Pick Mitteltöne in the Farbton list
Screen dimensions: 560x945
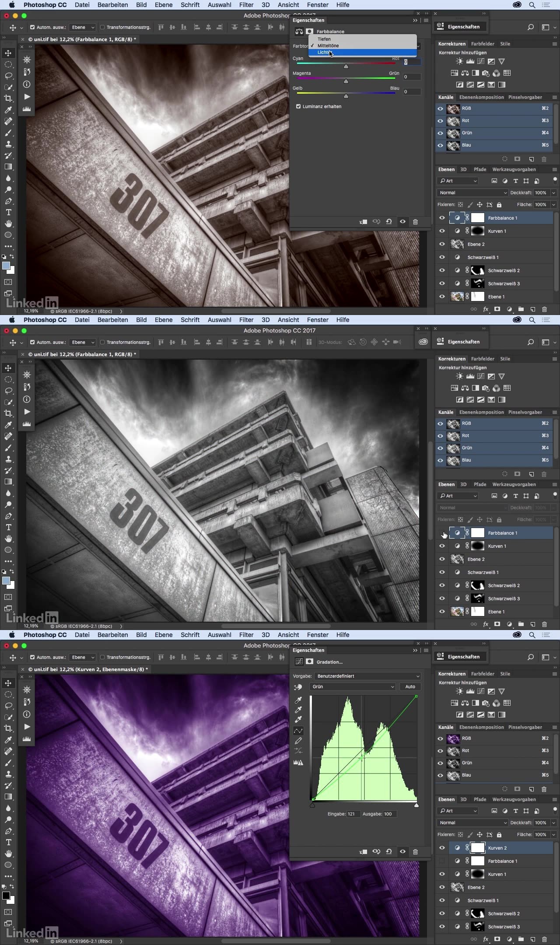328,45
